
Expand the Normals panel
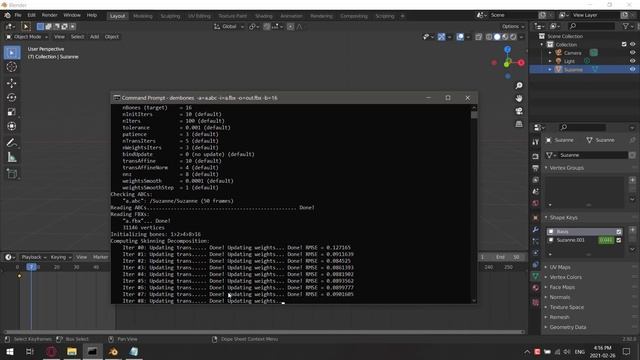pos(559,297)
